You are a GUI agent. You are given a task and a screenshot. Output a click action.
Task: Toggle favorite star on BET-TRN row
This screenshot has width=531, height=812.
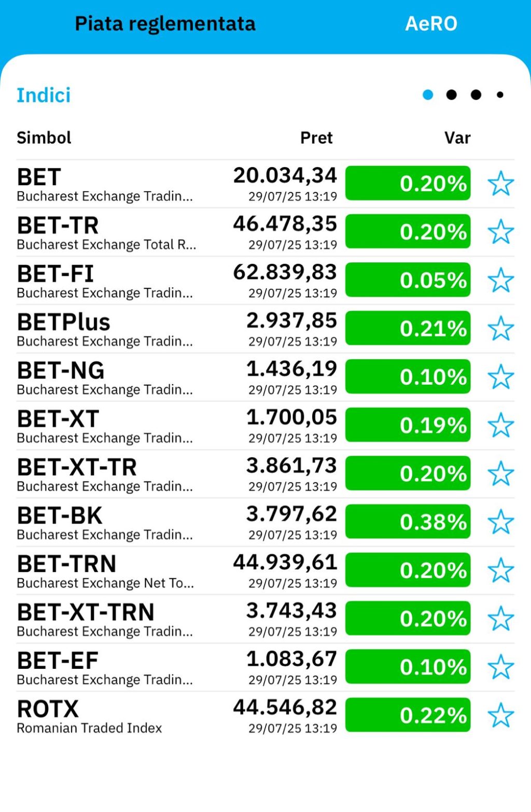500,570
